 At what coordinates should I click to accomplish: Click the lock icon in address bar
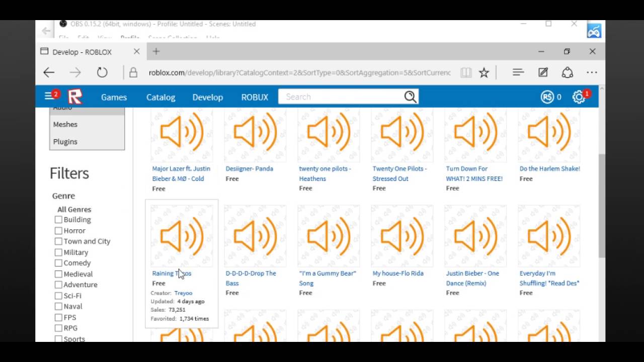[x=133, y=72]
